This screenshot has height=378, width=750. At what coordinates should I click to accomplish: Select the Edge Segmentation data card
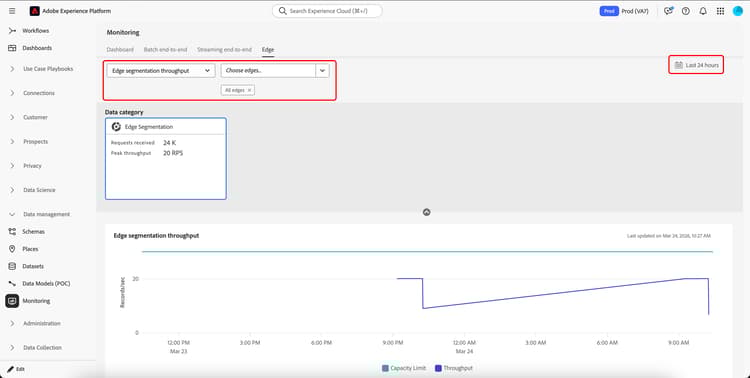tap(165, 158)
